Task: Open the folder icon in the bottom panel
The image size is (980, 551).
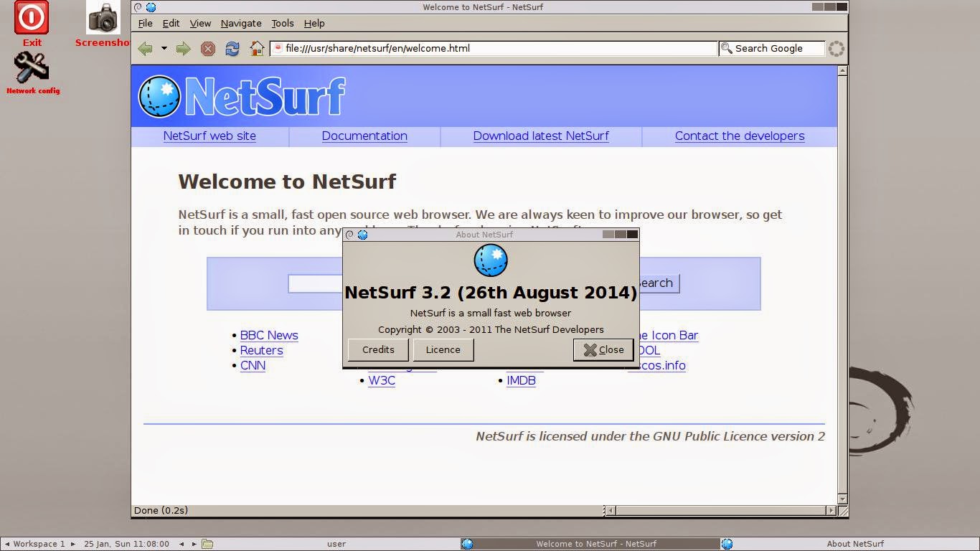Action: 207,544
